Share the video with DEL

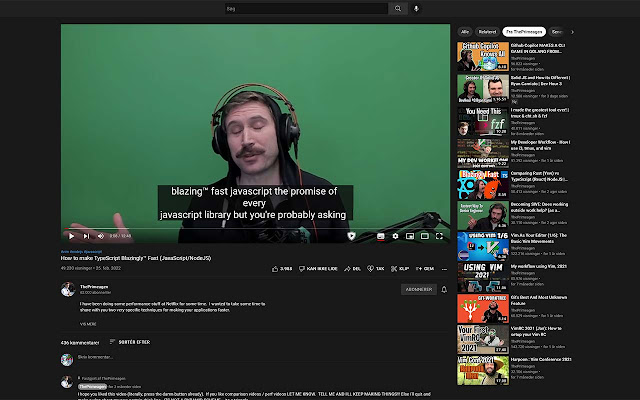point(352,269)
